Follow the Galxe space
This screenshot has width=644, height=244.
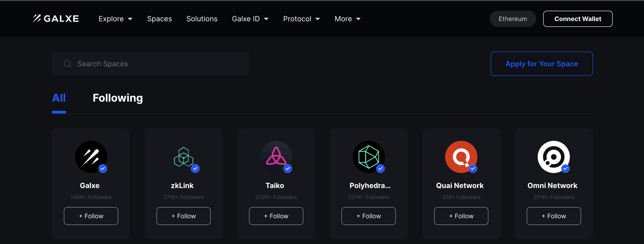91,216
